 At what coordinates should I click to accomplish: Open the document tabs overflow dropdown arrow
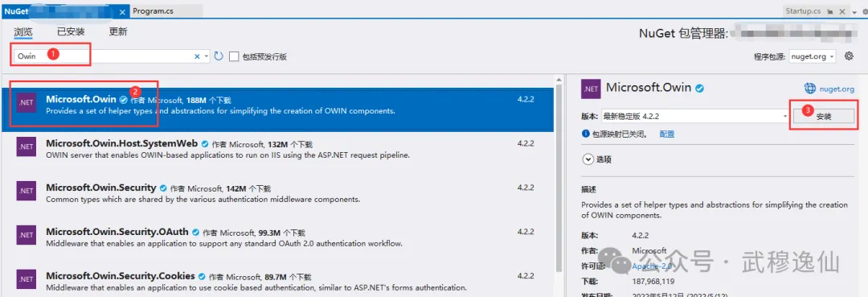tap(854, 11)
